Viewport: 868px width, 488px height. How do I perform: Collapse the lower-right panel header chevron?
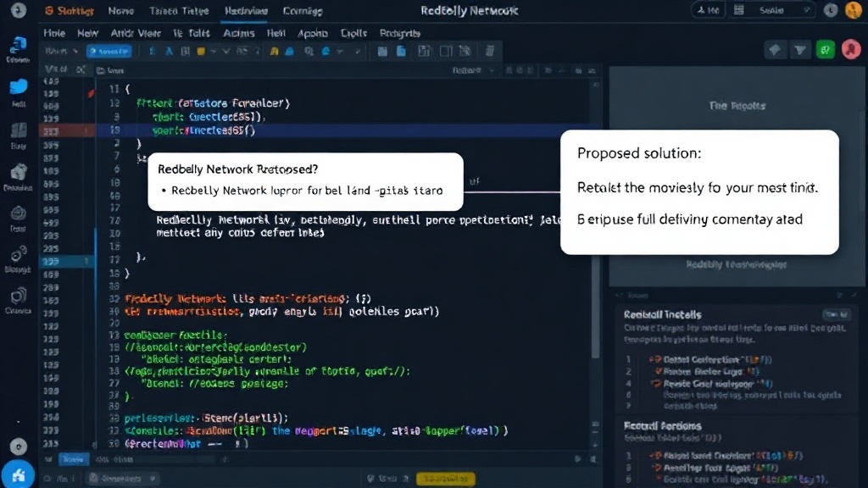click(x=619, y=296)
